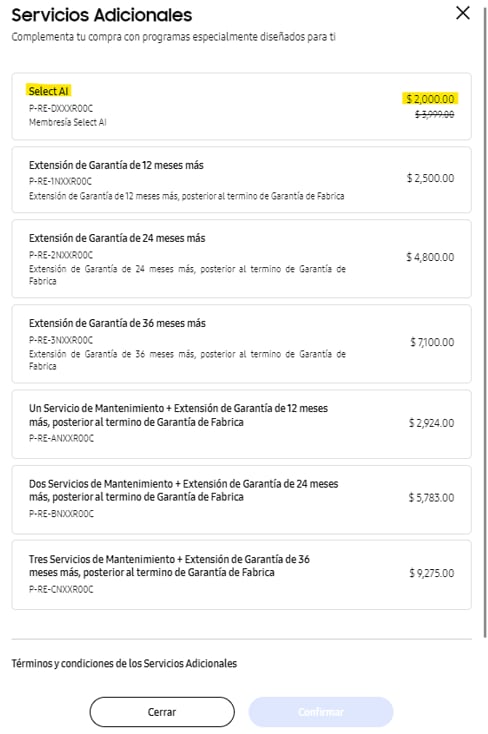488x734 pixels.
Task: Choose Extensión de Garantía de 12 meses más
Action: click(241, 180)
